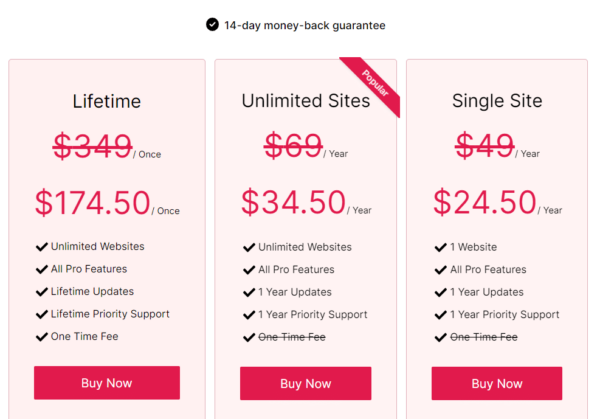Select the Lifetime plan heading
Screen dimensions: 600x419
click(x=107, y=102)
